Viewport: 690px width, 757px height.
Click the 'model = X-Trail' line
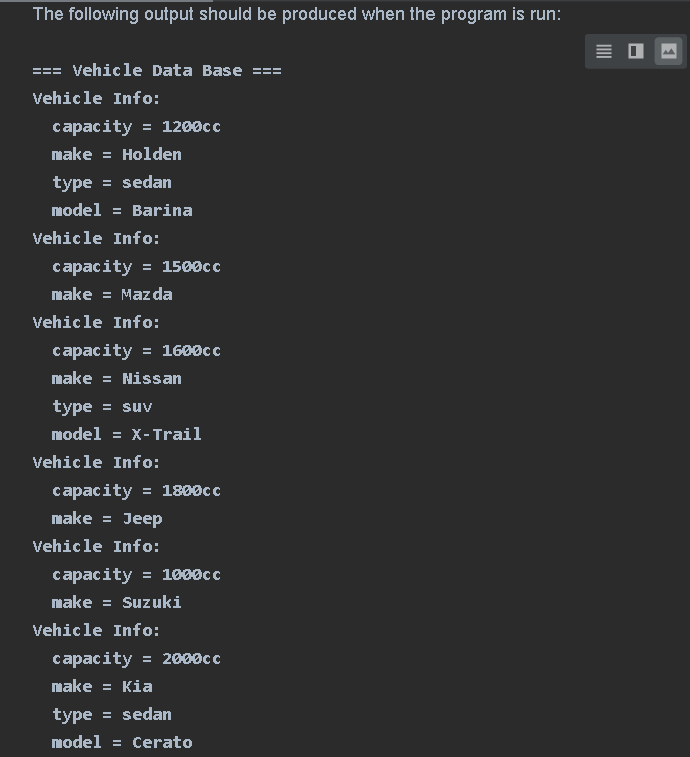(x=127, y=434)
